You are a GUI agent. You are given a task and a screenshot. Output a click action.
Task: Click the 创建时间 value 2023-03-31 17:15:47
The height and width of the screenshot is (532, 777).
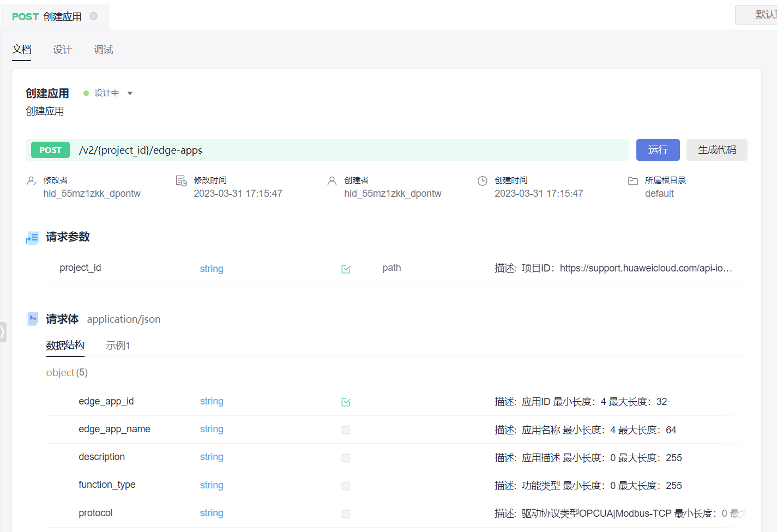539,194
